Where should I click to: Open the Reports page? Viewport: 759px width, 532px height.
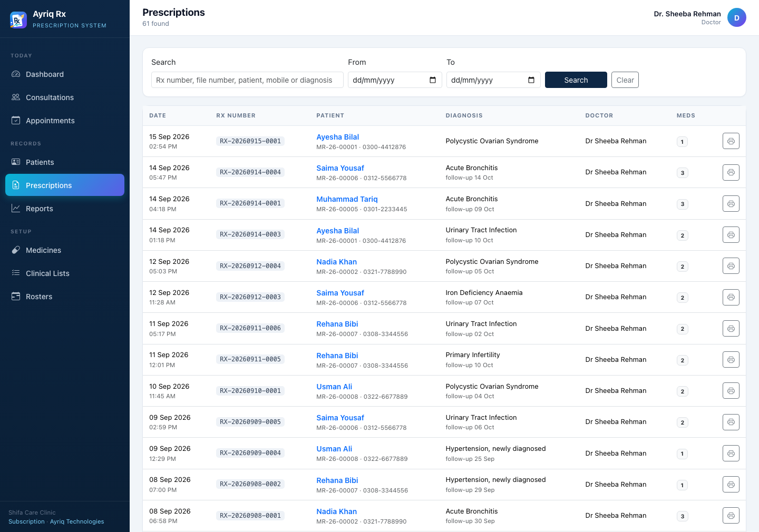click(65, 209)
